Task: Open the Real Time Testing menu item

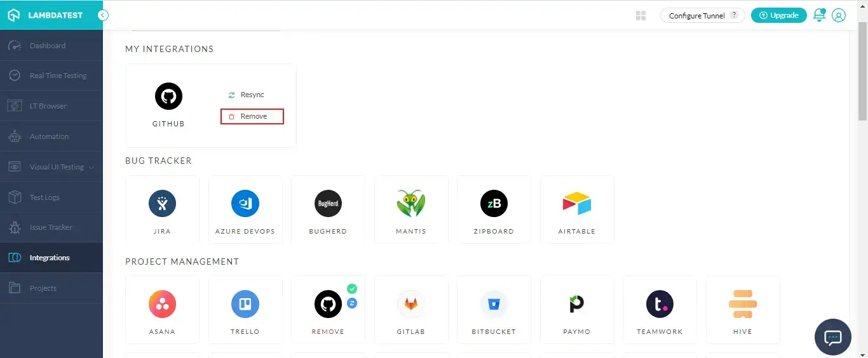Action: [x=57, y=76]
